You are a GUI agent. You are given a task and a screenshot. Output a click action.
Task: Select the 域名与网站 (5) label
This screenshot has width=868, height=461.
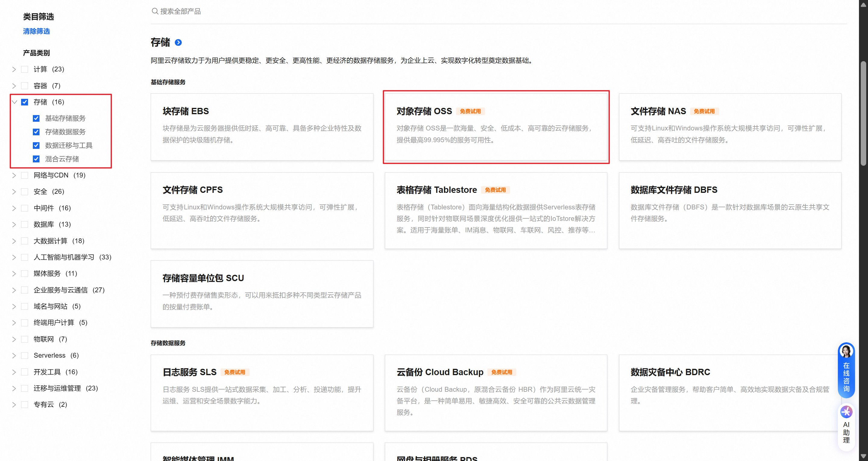coord(57,307)
